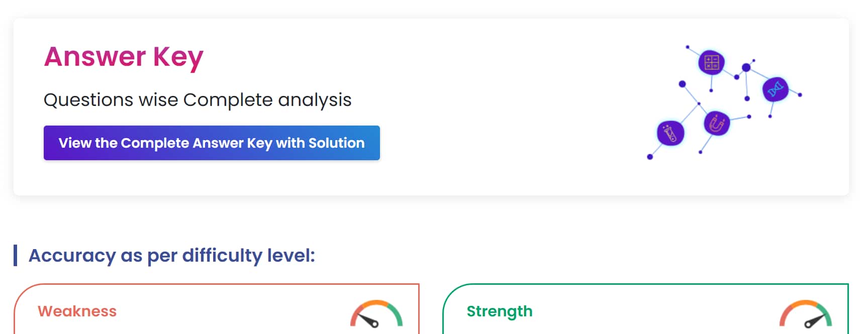
Task: Click the dot node at illustration's bottom-left end
Action: [650, 157]
